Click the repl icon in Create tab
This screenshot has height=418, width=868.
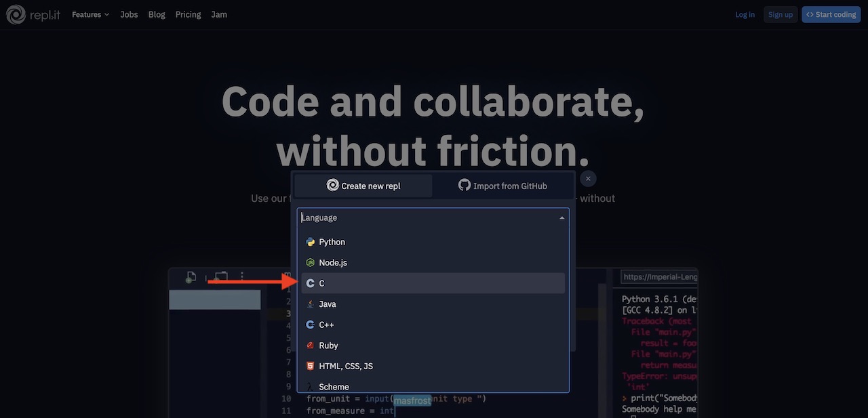coord(332,185)
